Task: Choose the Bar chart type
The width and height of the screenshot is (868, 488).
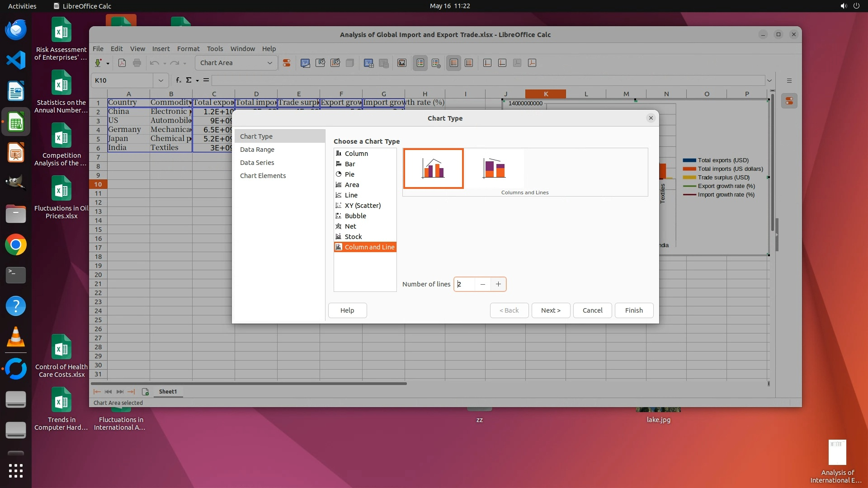Action: [x=350, y=164]
